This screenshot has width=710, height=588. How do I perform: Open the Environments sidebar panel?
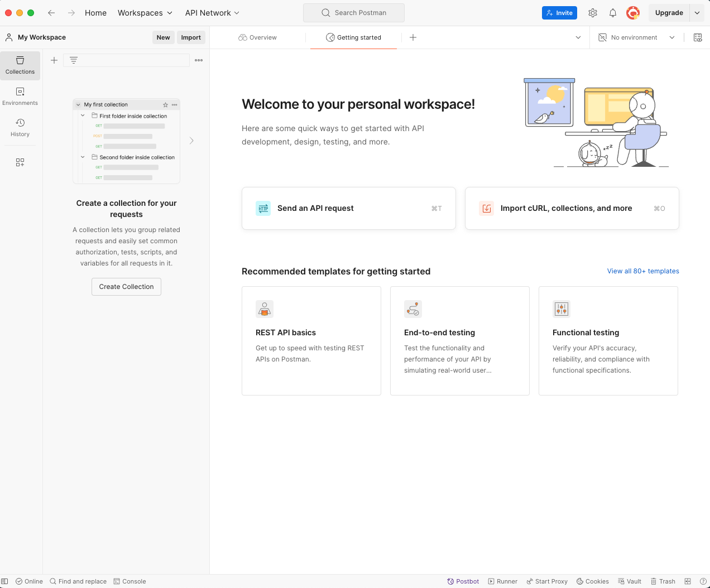tap(20, 97)
